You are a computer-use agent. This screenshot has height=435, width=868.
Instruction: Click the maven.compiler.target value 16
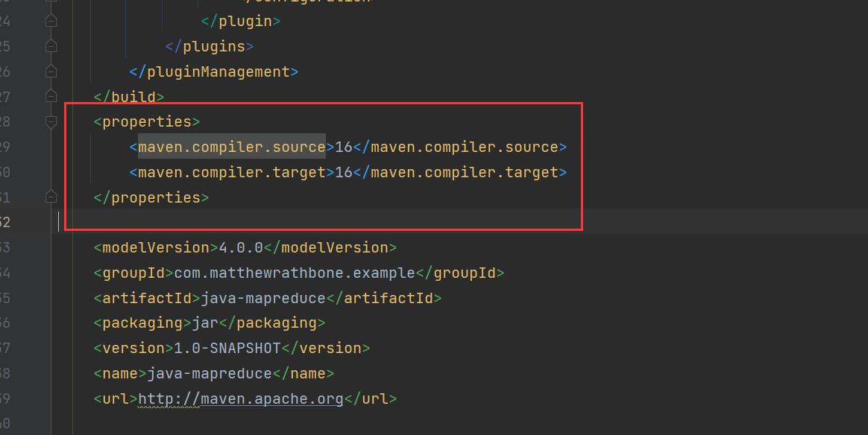343,172
